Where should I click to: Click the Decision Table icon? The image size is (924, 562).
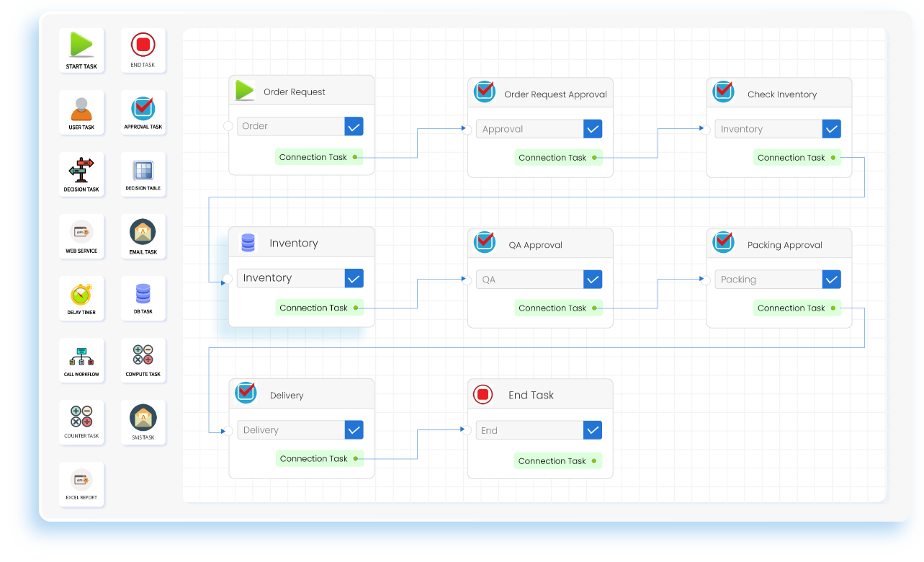tap(143, 171)
